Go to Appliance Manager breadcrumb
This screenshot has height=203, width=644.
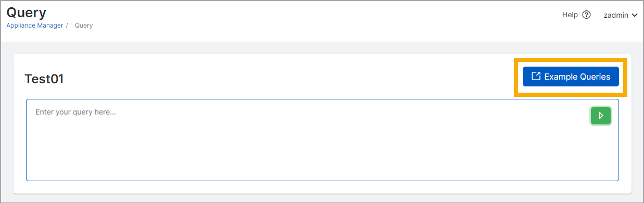[34, 25]
